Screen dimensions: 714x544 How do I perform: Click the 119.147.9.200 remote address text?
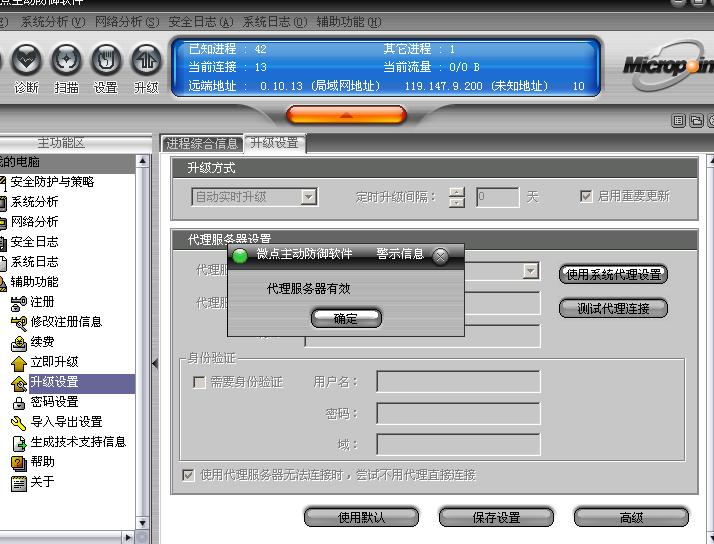pyautogui.click(x=443, y=86)
